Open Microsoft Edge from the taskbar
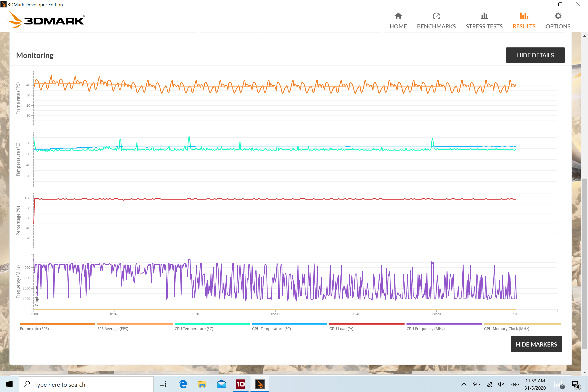588x392 pixels. click(183, 384)
